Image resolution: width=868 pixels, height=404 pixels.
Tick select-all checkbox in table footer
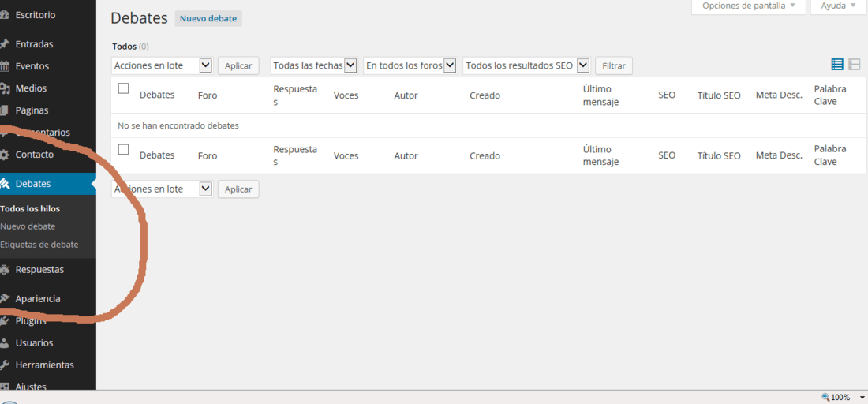click(123, 149)
